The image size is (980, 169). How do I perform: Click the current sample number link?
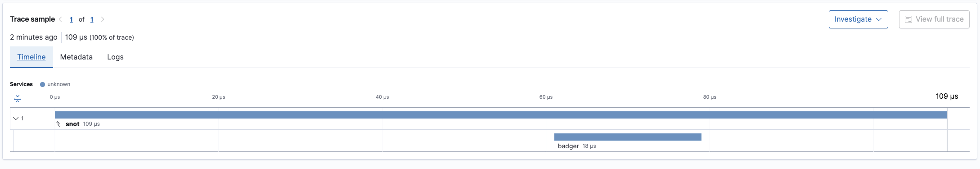(x=71, y=19)
